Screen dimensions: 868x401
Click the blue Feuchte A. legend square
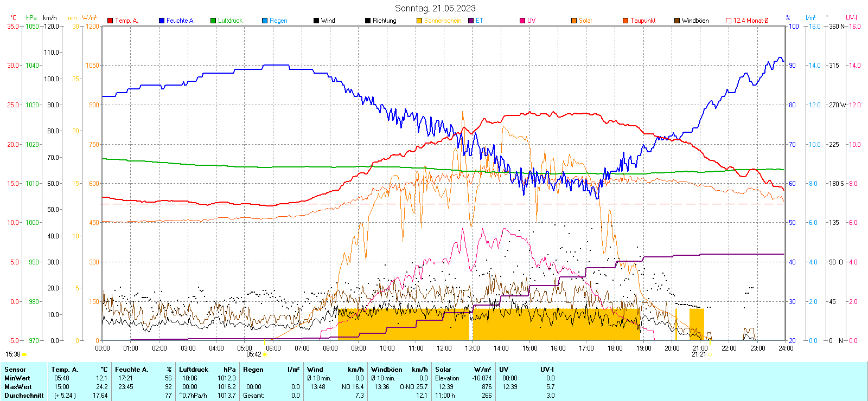(162, 21)
